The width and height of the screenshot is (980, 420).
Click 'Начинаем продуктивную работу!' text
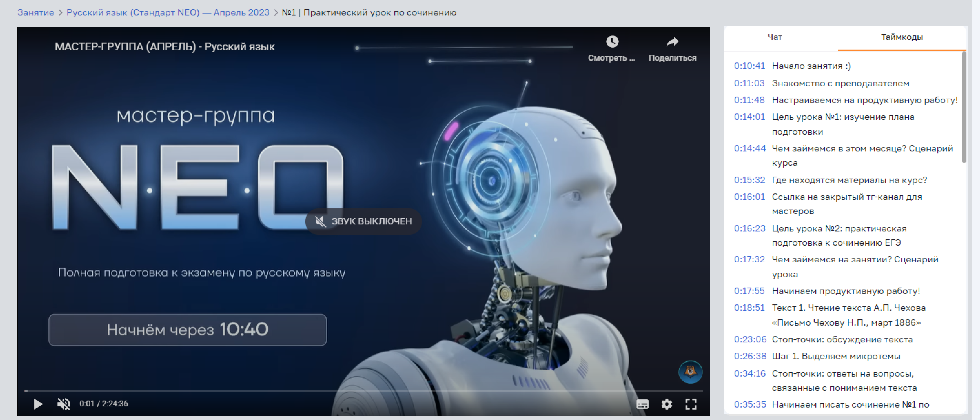coord(846,291)
